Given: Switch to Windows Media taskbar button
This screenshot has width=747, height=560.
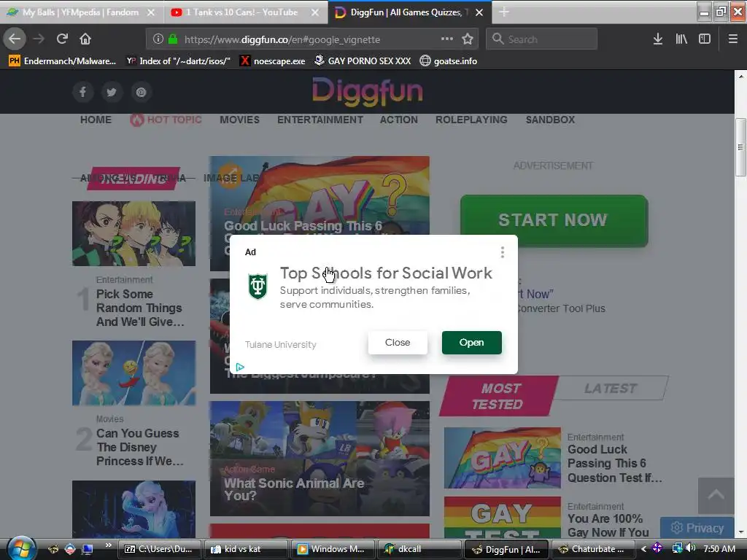Looking at the screenshot, I should coord(332,549).
